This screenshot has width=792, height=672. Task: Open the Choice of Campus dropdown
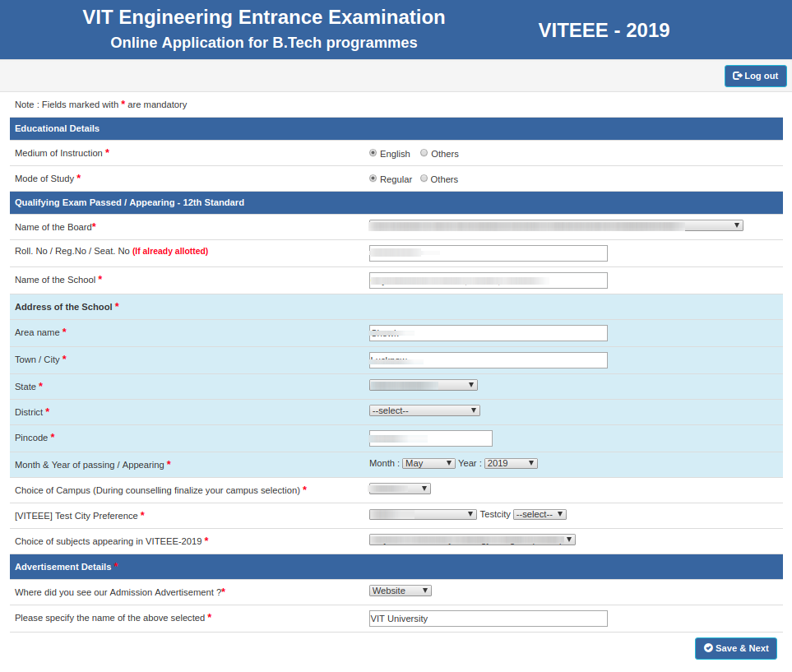click(x=400, y=488)
